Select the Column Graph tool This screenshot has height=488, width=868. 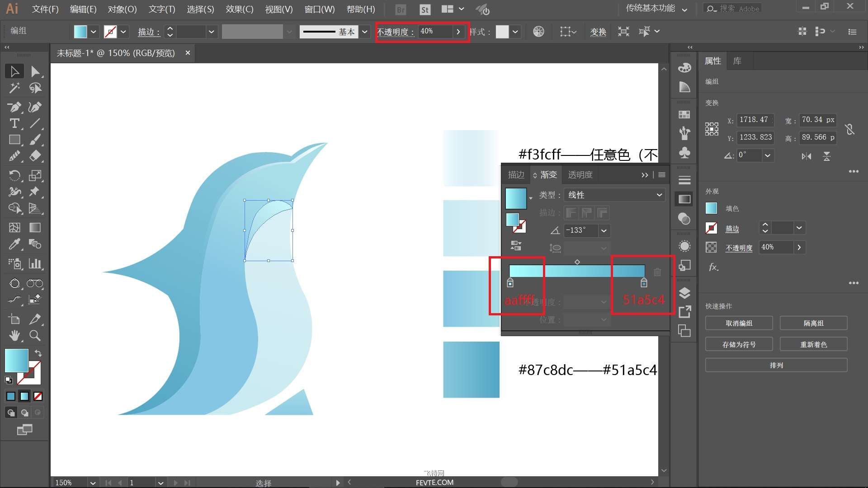point(35,263)
